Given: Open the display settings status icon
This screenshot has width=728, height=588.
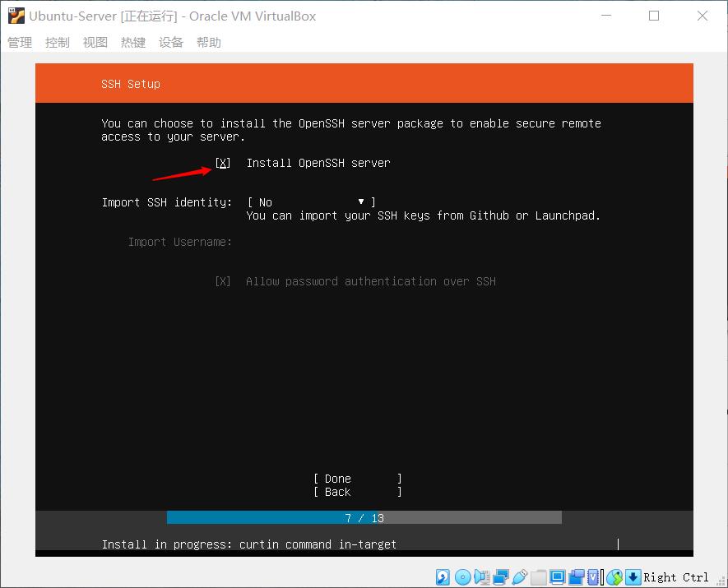Looking at the screenshot, I should point(558,578).
